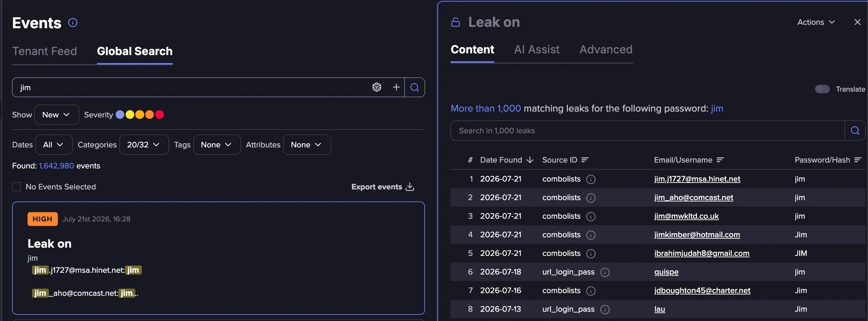Viewport: 868px width, 321px height.
Task: Select the red severity dot
Action: (x=159, y=115)
